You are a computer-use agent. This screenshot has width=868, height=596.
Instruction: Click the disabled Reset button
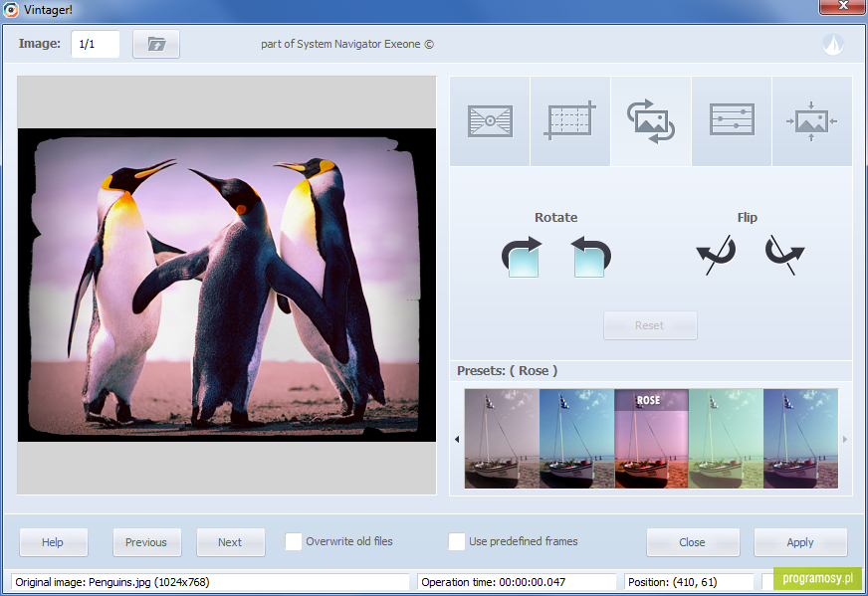click(x=650, y=325)
